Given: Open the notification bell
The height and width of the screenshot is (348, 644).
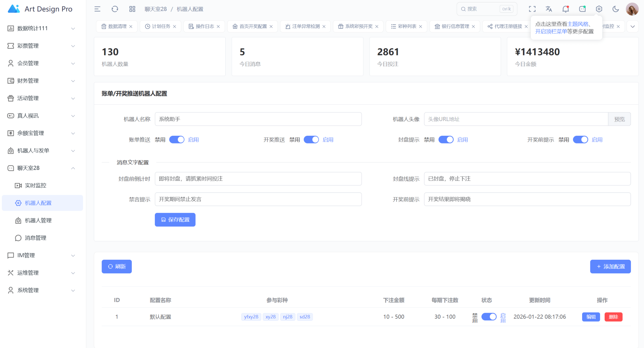Looking at the screenshot, I should click(x=566, y=9).
